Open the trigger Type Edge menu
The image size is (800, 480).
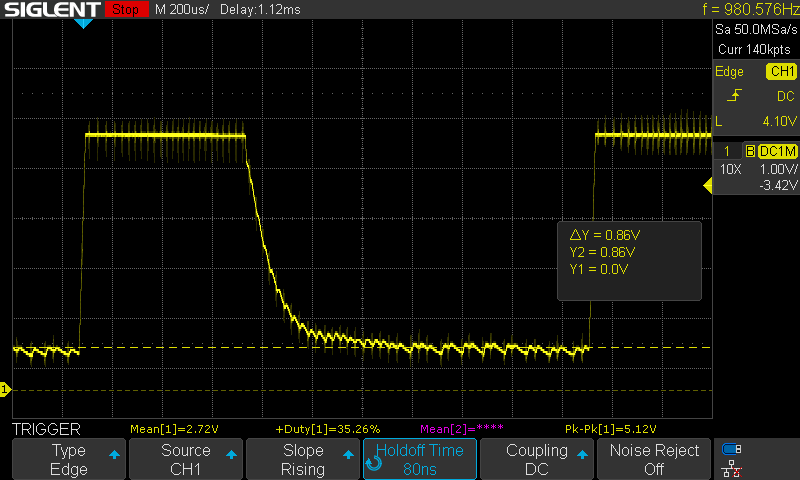68,459
